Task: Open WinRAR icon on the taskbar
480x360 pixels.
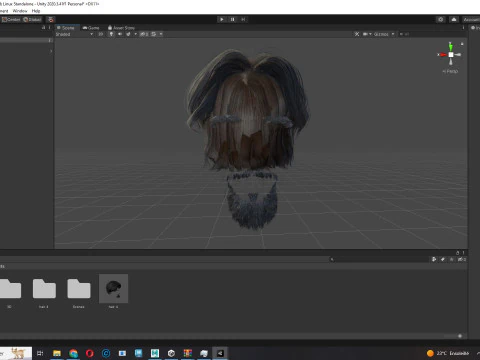Action: click(x=188, y=353)
